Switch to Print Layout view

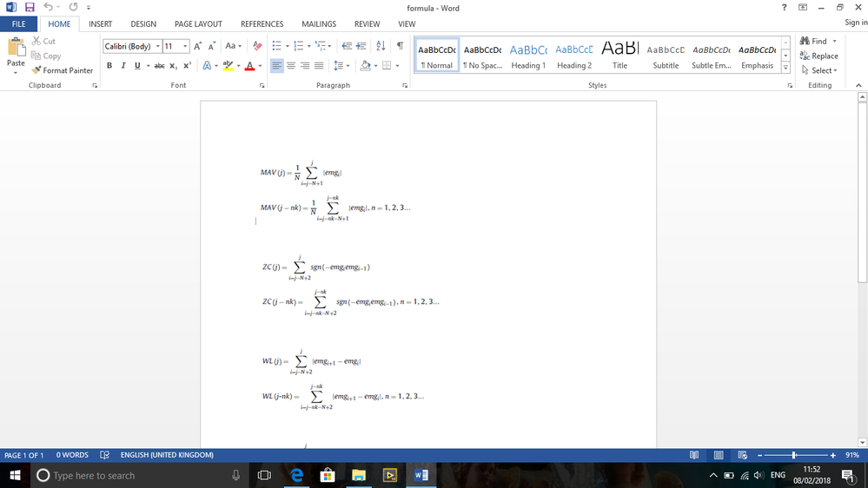(719, 455)
